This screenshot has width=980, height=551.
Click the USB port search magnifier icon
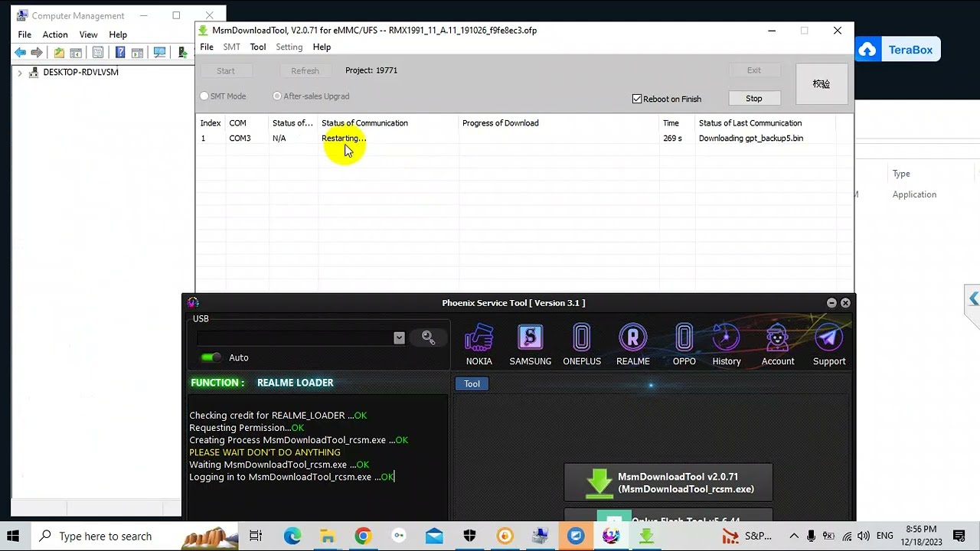click(x=428, y=337)
